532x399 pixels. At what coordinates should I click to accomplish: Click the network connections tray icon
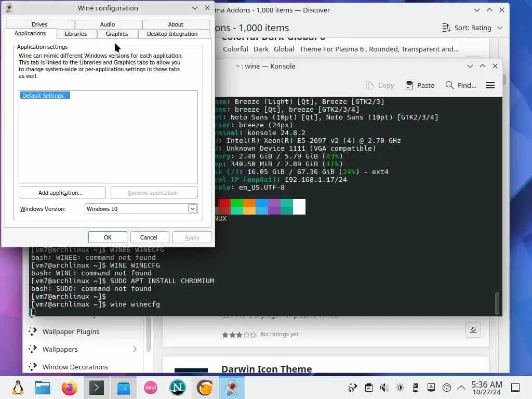pos(353,388)
